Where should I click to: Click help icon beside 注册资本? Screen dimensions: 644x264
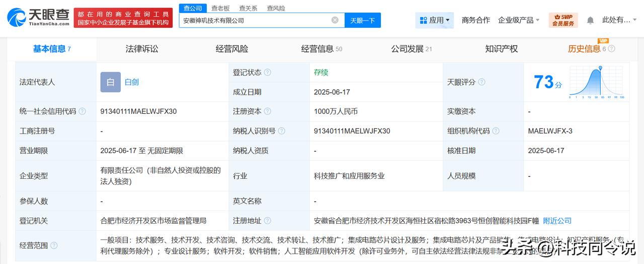pos(268,111)
